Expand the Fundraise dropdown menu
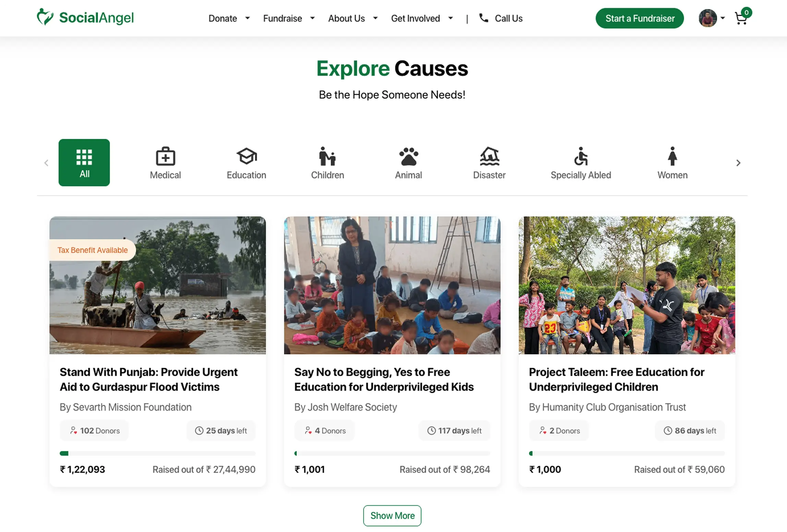This screenshot has height=532, width=787. [289, 19]
